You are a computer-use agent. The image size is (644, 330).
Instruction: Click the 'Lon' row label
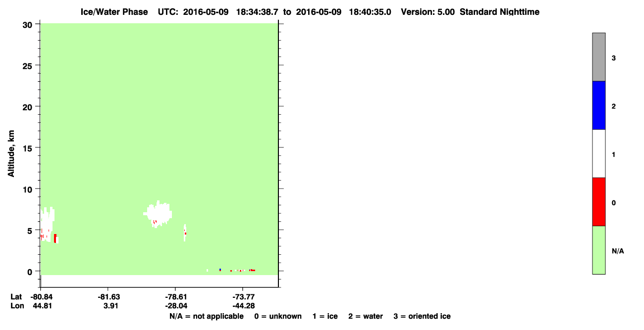16,306
